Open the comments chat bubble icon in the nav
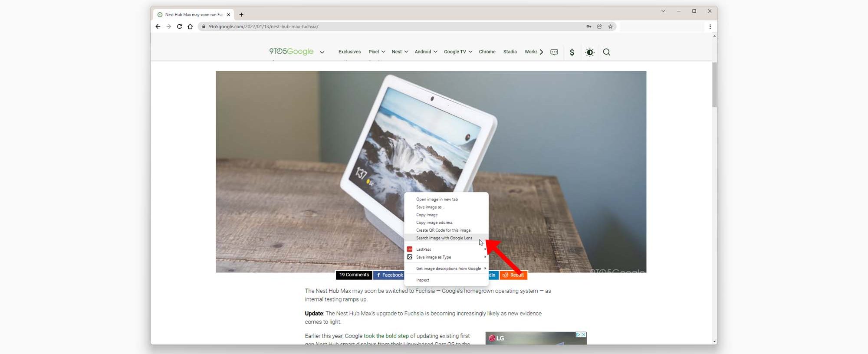 point(554,52)
